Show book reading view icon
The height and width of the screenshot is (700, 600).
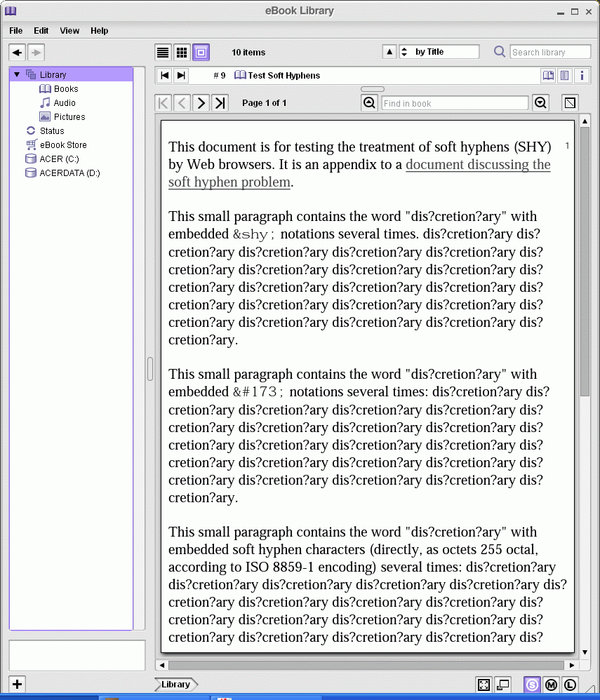pyautogui.click(x=548, y=76)
